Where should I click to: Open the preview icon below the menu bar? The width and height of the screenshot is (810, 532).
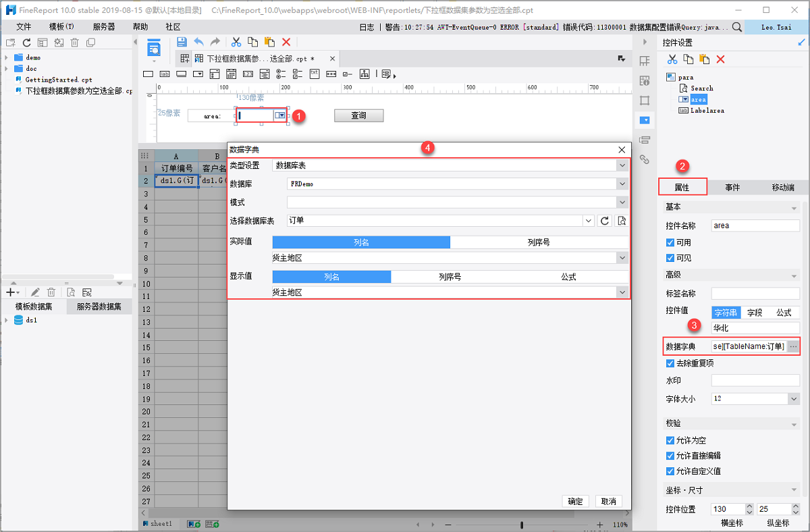(155, 48)
